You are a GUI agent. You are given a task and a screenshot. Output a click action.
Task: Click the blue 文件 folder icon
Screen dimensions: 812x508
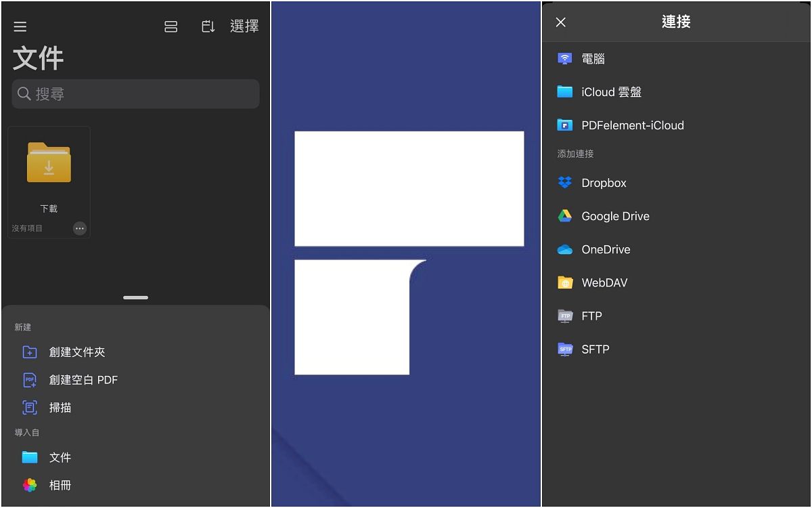pyautogui.click(x=30, y=457)
